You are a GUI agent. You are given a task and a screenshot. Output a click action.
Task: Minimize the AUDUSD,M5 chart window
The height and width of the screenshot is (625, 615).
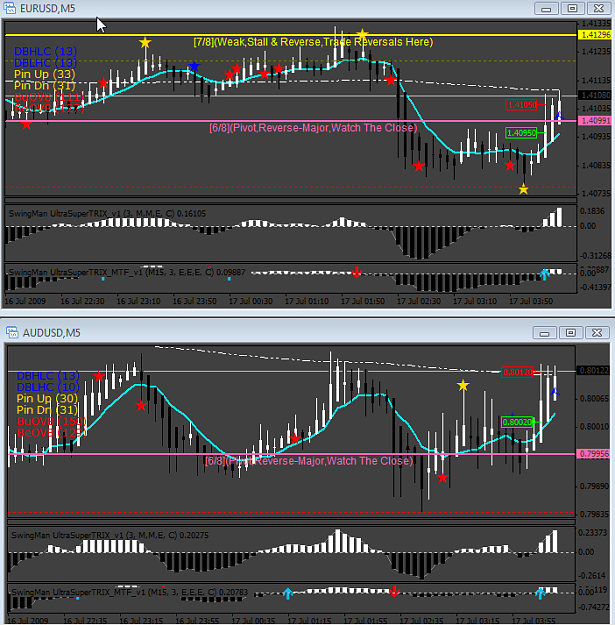click(544, 332)
